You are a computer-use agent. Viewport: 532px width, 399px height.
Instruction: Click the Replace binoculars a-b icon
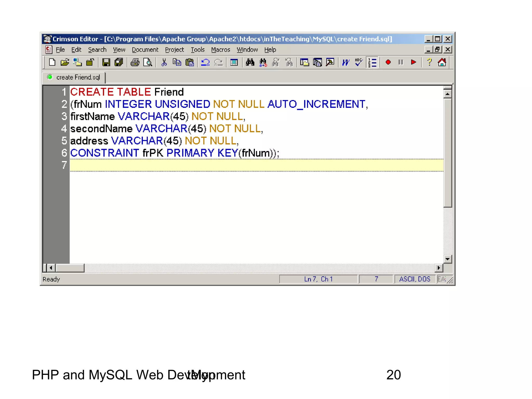(263, 62)
